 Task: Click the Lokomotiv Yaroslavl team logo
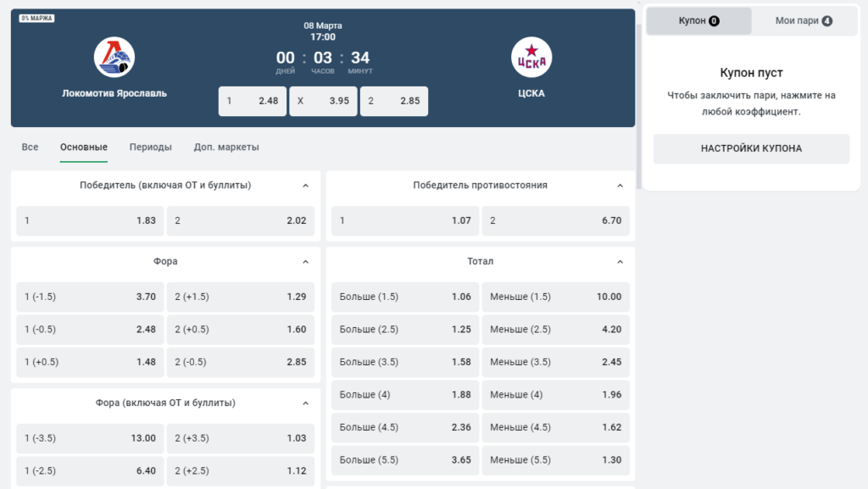pyautogui.click(x=114, y=57)
